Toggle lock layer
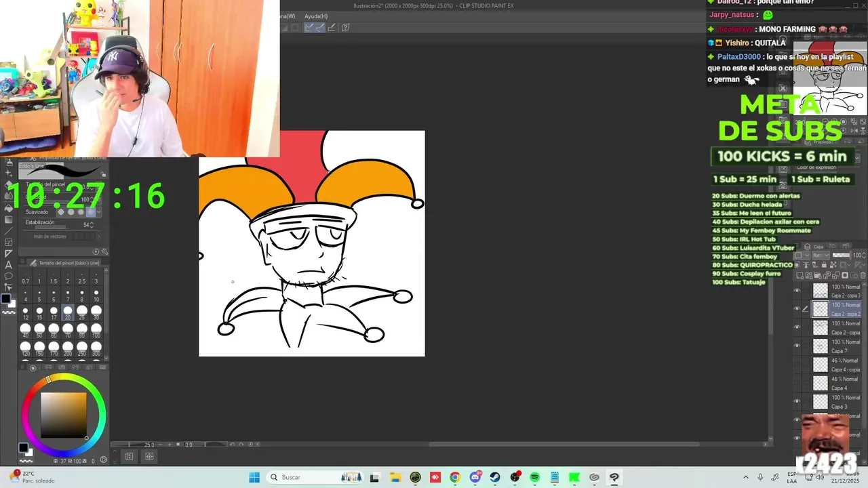 coord(824,264)
